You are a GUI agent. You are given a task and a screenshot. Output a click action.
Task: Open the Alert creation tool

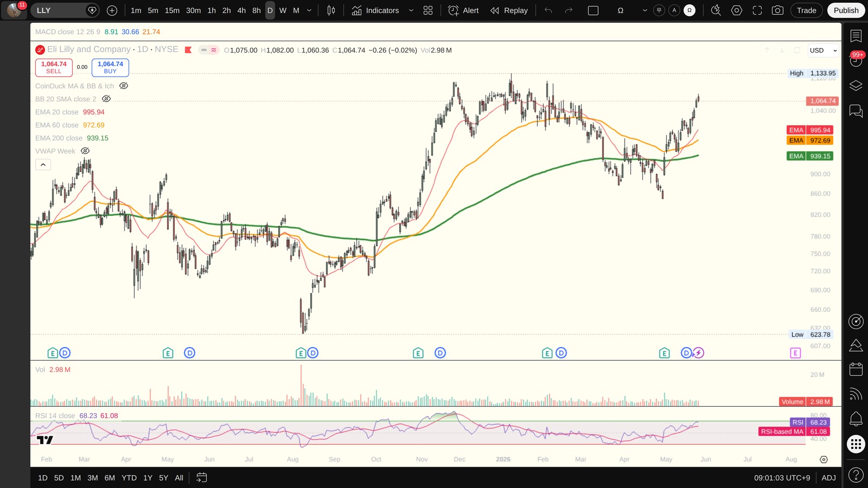pyautogui.click(x=463, y=10)
